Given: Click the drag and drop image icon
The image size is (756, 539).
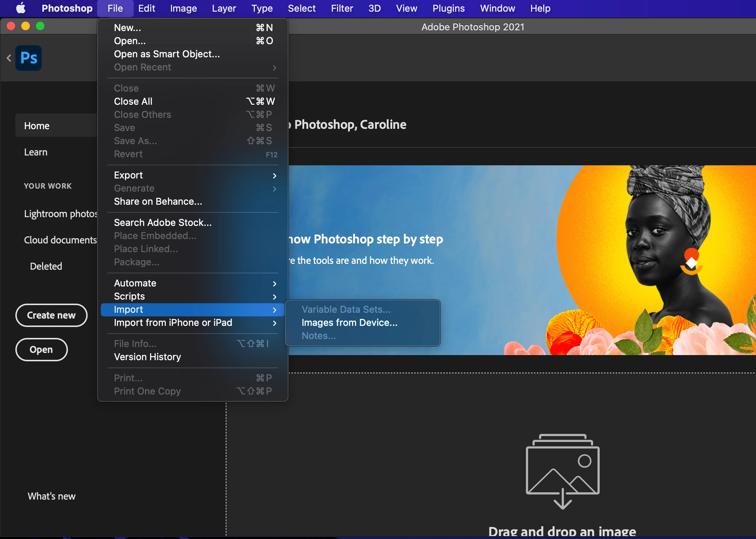Looking at the screenshot, I should (562, 471).
